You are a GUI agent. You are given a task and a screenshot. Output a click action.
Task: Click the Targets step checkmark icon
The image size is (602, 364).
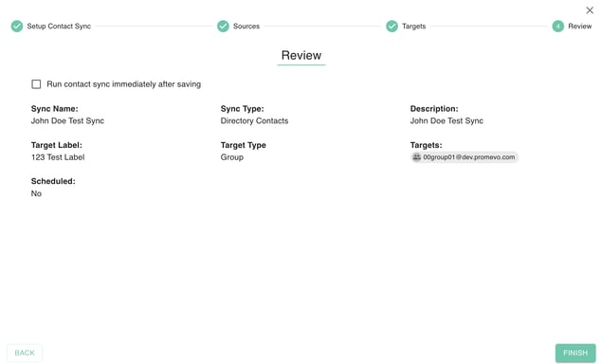click(392, 27)
